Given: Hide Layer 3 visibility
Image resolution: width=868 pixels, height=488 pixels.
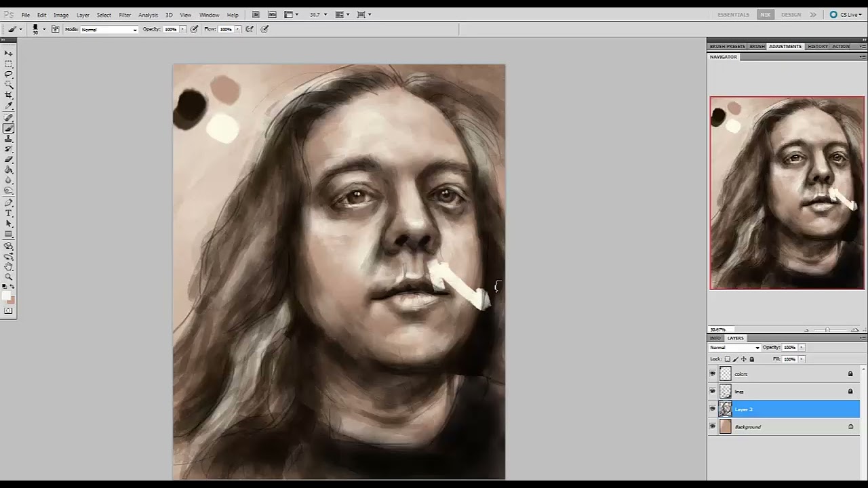Looking at the screenshot, I should 712,409.
